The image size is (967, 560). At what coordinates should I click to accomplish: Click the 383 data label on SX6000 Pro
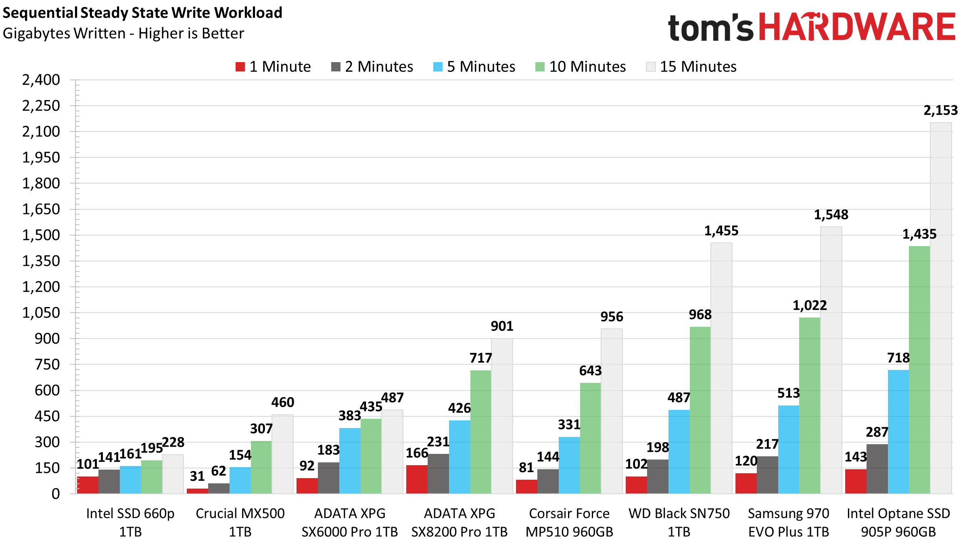[x=349, y=416]
